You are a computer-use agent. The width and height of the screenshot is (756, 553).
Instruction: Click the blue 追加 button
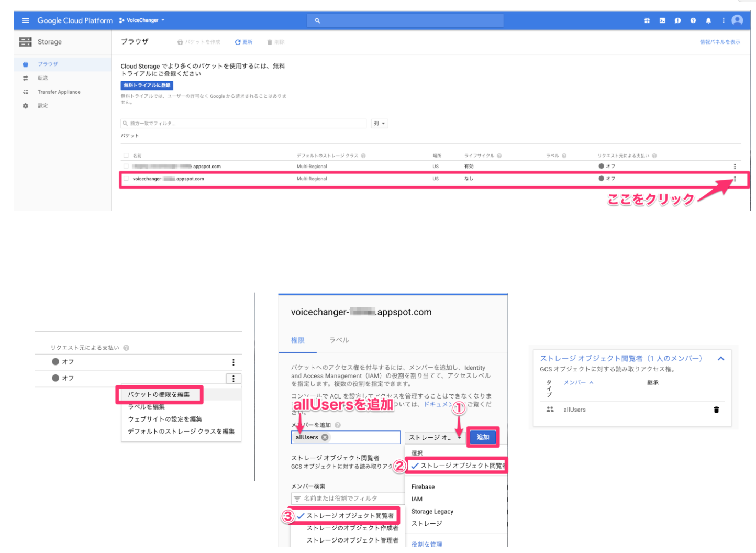pos(483,437)
